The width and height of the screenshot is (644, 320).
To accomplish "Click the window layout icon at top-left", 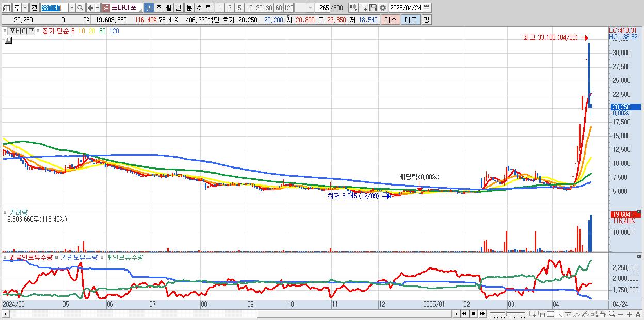I will point(7,8).
